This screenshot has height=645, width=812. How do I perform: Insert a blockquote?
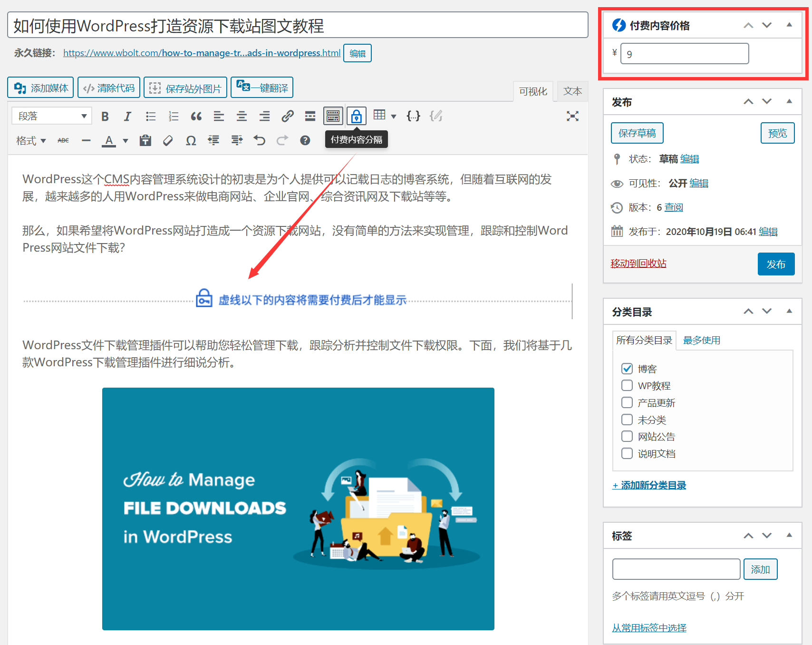(196, 116)
